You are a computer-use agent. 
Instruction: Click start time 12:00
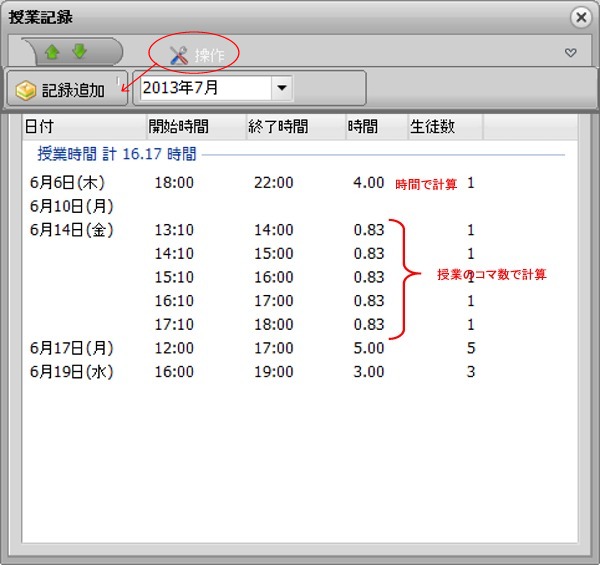(174, 348)
